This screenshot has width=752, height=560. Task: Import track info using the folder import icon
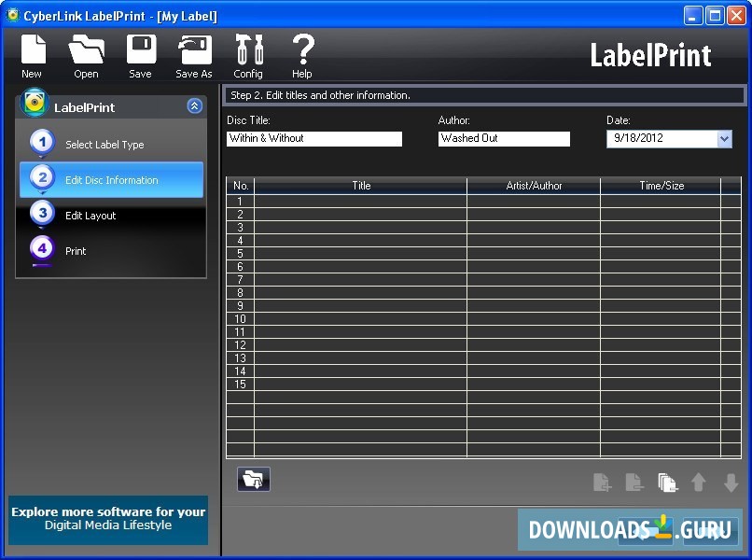pos(253,478)
